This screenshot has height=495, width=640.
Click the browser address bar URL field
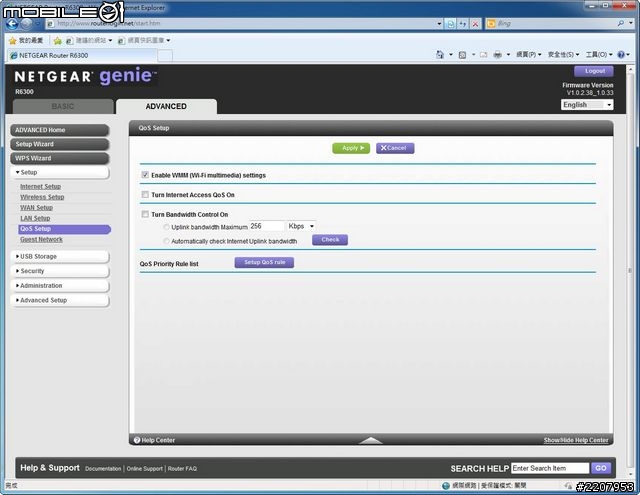pyautogui.click(x=241, y=24)
